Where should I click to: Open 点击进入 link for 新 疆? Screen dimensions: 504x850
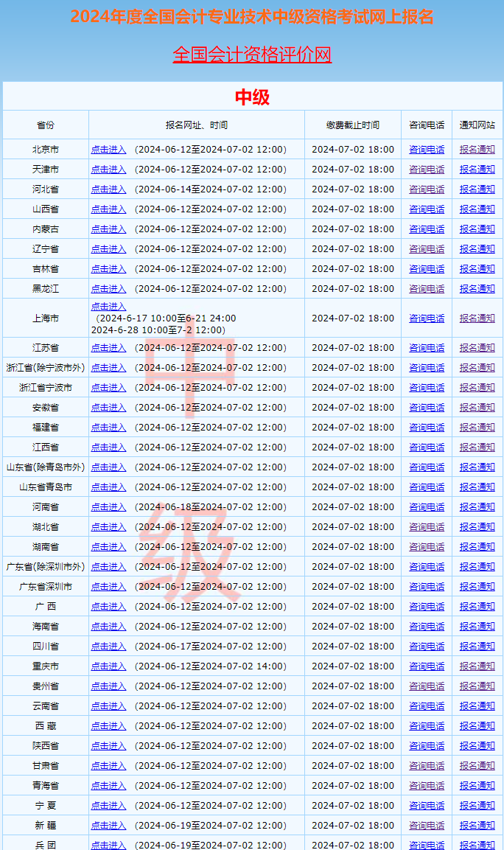108,826
